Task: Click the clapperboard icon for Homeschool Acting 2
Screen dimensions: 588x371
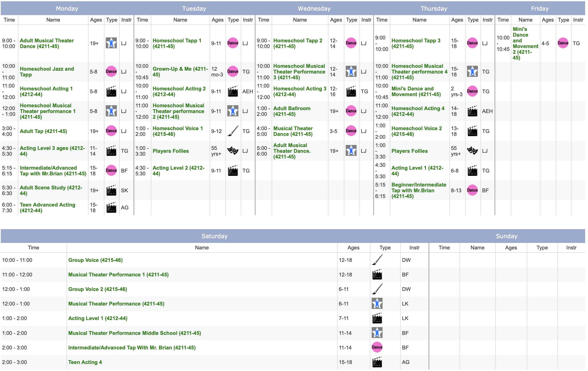Action: tap(233, 91)
